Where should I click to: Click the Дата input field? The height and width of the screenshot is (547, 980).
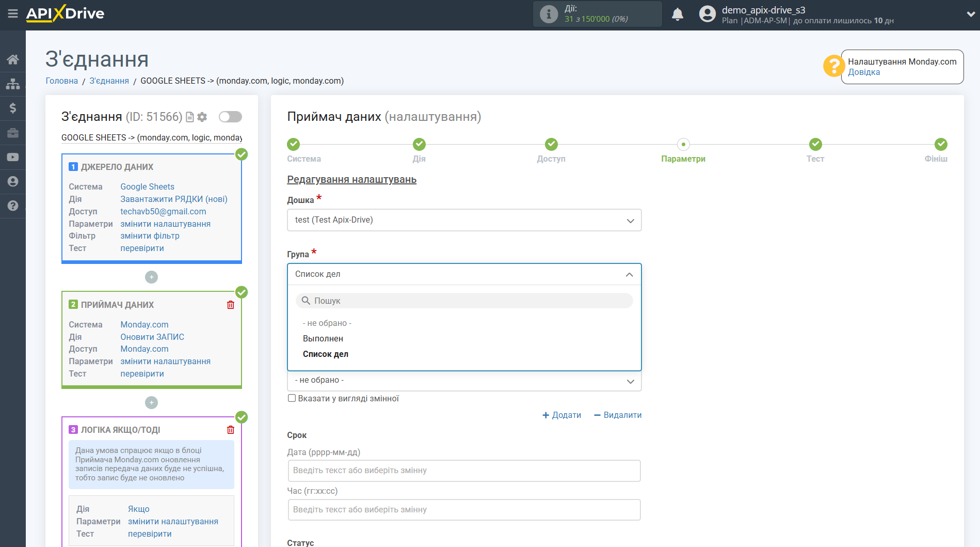pyautogui.click(x=464, y=471)
